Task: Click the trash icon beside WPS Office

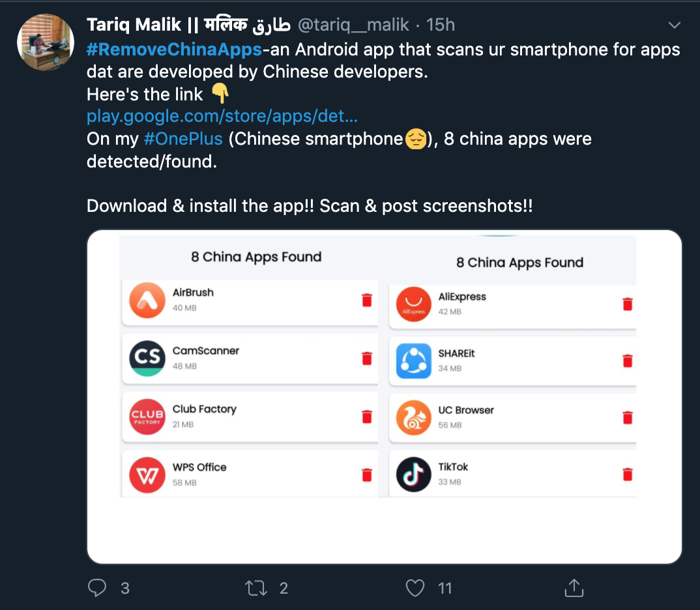Action: click(x=367, y=474)
